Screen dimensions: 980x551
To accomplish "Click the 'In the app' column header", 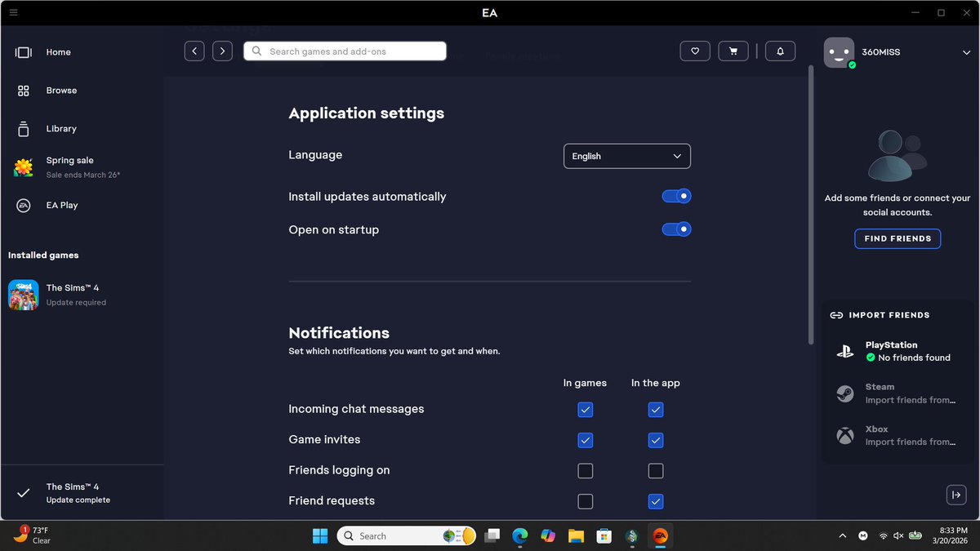I will tap(655, 383).
